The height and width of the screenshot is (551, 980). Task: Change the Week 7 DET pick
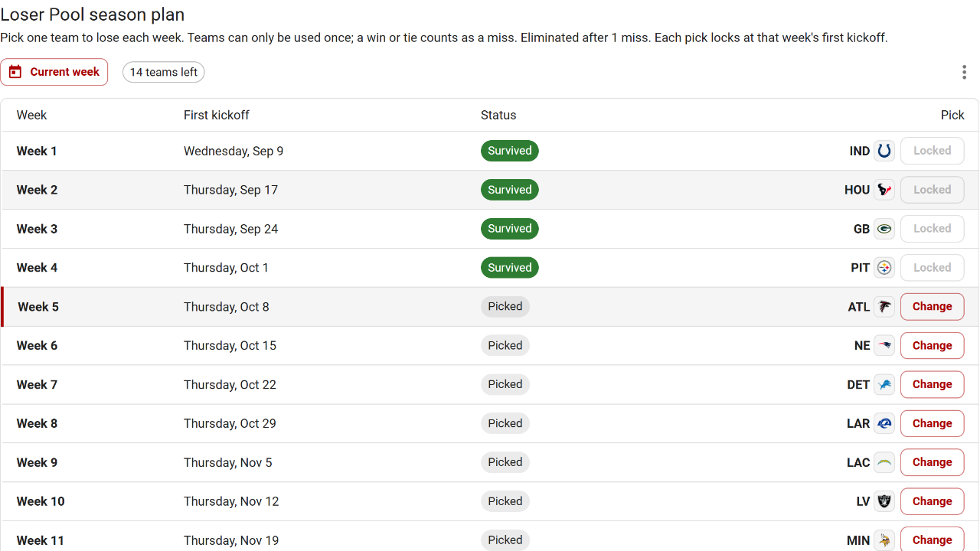[x=932, y=384]
